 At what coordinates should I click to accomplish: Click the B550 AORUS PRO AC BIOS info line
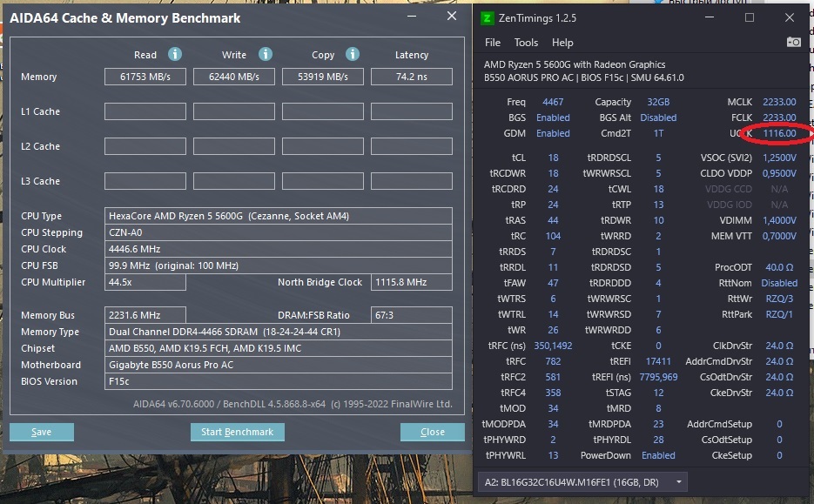click(x=583, y=77)
